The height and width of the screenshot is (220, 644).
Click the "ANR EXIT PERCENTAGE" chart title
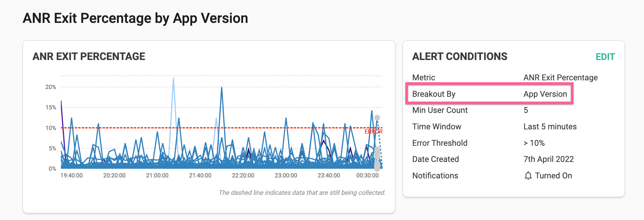[x=89, y=56]
